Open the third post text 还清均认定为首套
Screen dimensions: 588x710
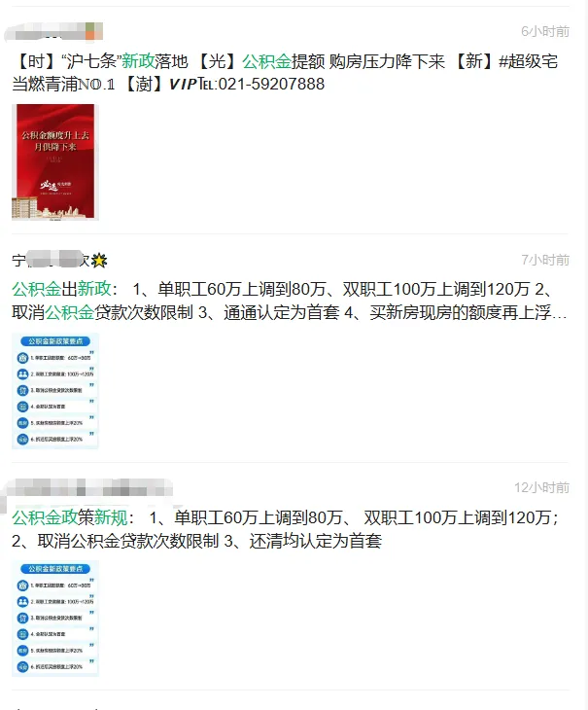[315, 541]
